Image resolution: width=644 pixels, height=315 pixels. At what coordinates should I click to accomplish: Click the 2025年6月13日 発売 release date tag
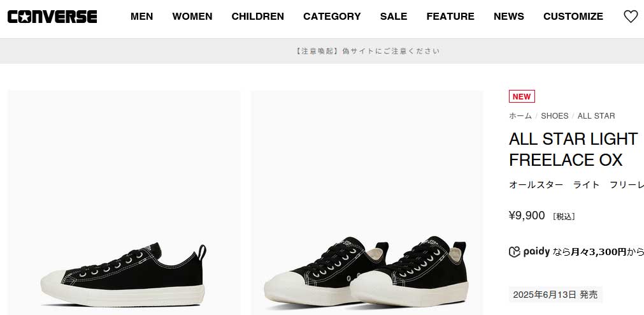point(555,295)
